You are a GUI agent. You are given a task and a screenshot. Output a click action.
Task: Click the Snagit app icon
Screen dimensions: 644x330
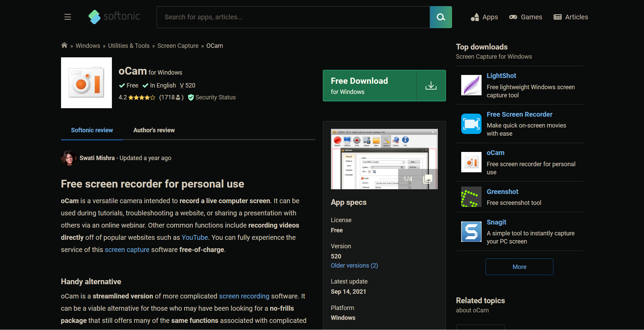[471, 232]
